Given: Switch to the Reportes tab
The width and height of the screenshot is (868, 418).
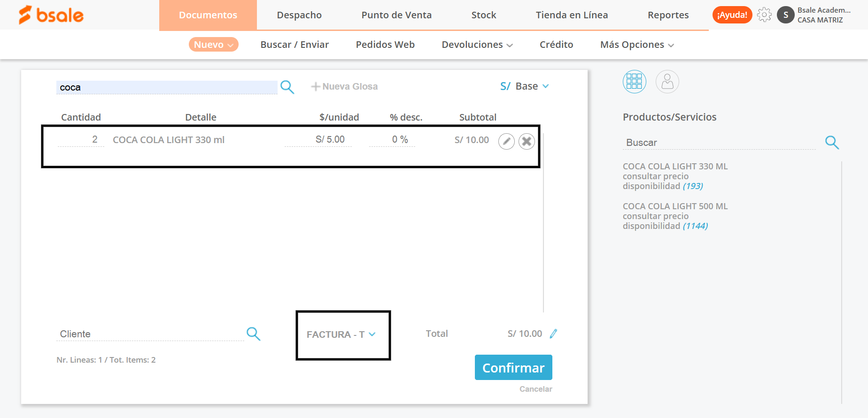Looking at the screenshot, I should pos(668,15).
